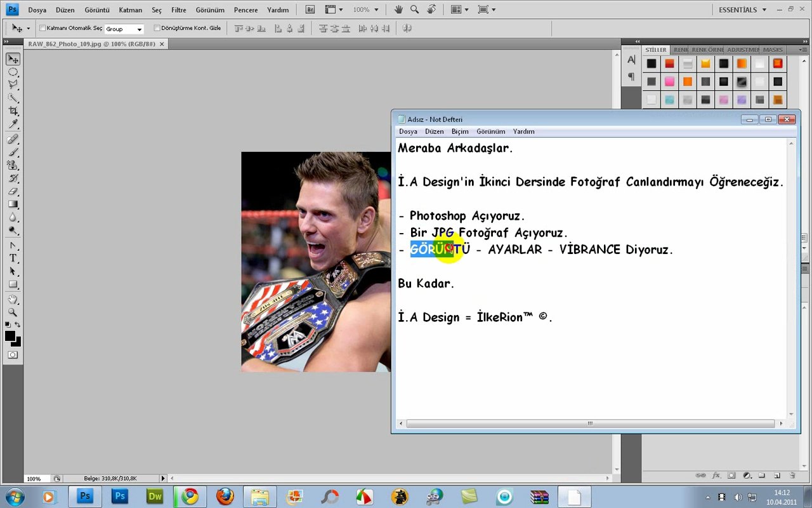812x508 pixels.
Task: Select the Rectangle shape tool
Action: (x=13, y=284)
